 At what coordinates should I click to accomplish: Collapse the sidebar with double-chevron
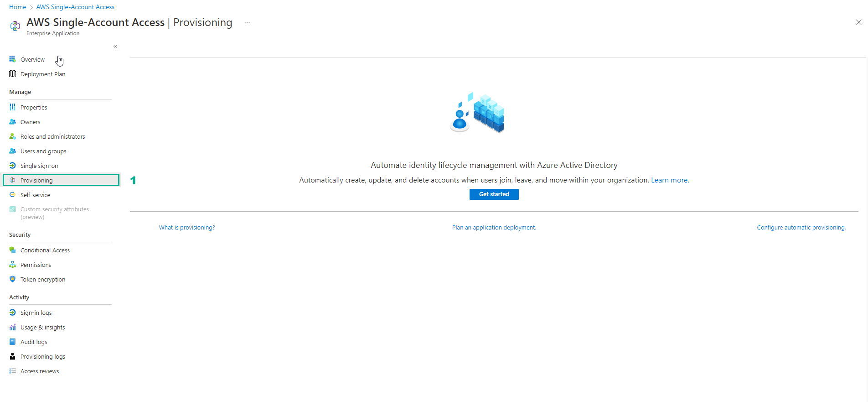click(x=115, y=47)
